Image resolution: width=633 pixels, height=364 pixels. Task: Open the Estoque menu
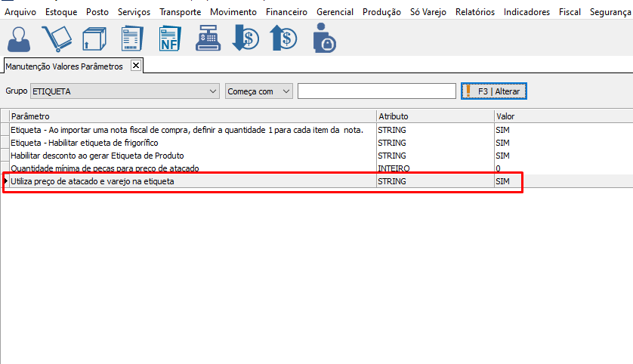click(x=61, y=12)
